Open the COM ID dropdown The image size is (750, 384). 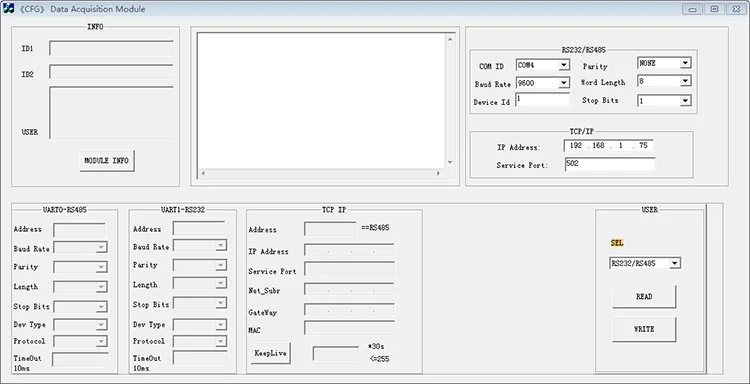(x=564, y=65)
